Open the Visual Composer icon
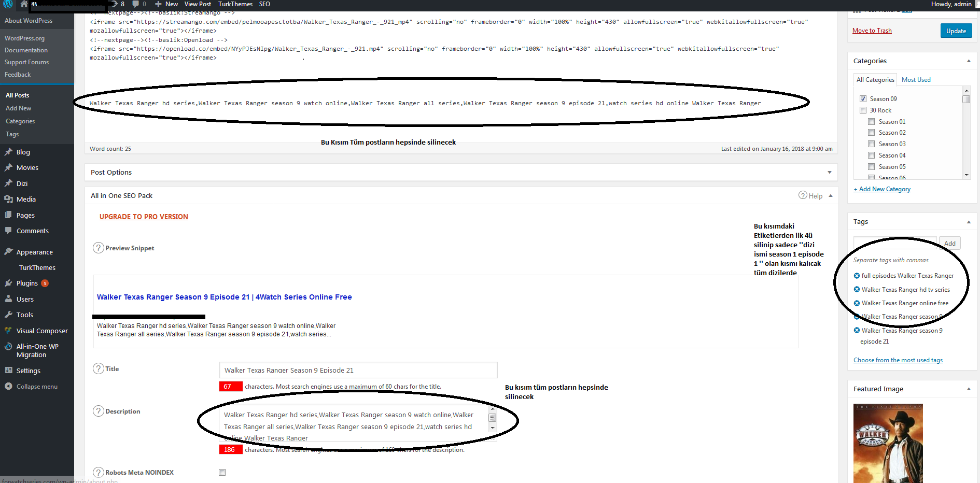 tap(8, 331)
